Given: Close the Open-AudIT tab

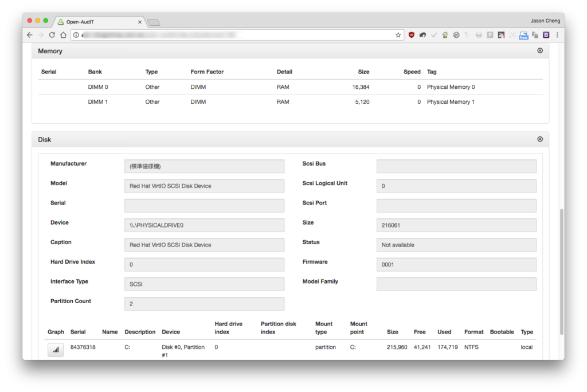Looking at the screenshot, I should tap(140, 22).
